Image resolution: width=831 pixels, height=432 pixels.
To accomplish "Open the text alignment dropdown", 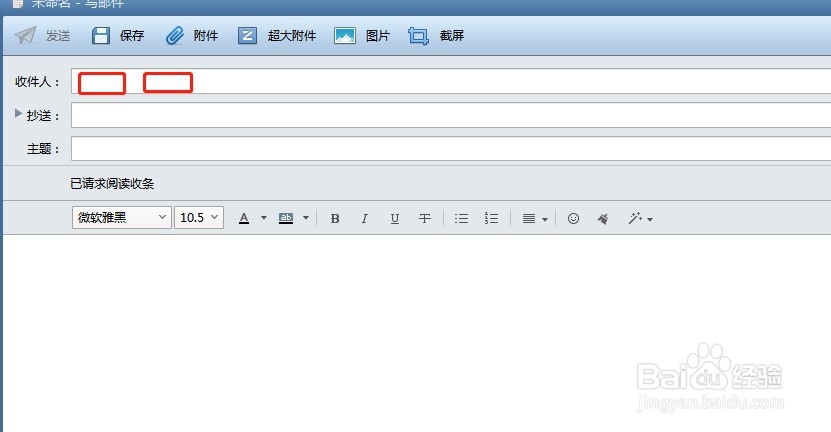I will 535,218.
